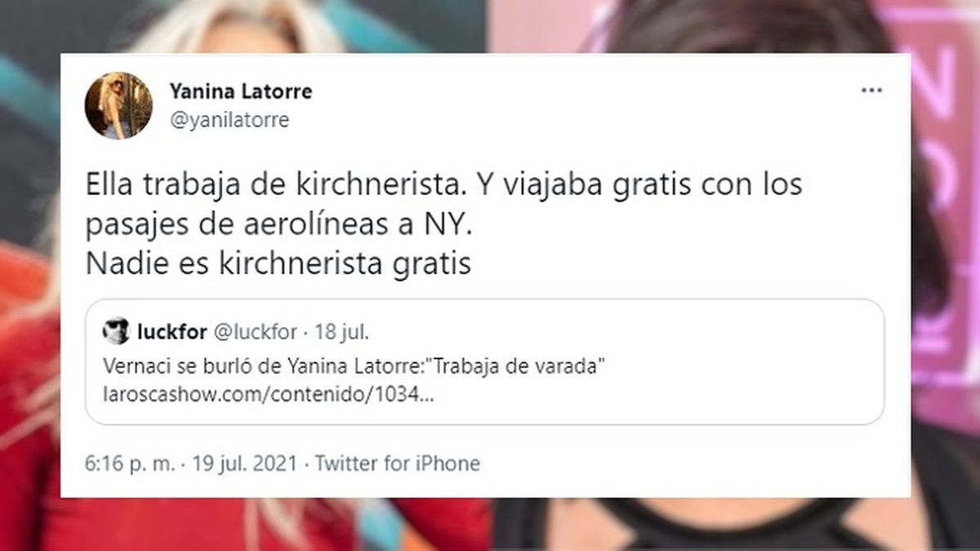Click the luckfor display name in quote
This screenshot has height=551, width=980.
[172, 331]
